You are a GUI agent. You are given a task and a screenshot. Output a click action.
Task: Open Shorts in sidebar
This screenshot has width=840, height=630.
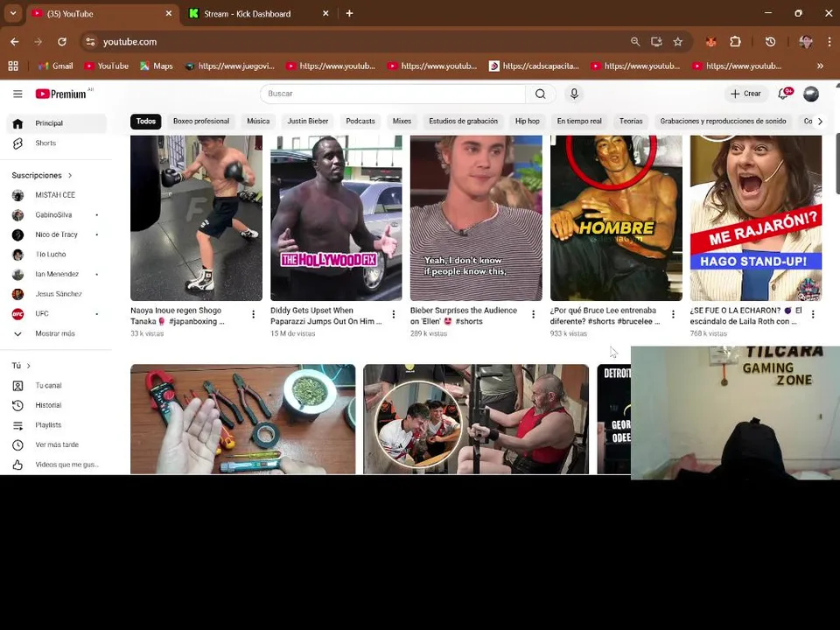point(56,143)
